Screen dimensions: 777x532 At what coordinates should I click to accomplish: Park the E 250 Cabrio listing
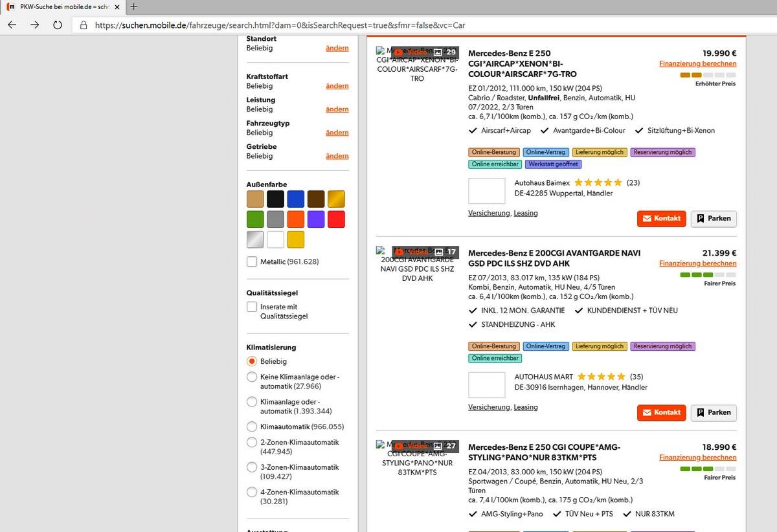coord(714,218)
